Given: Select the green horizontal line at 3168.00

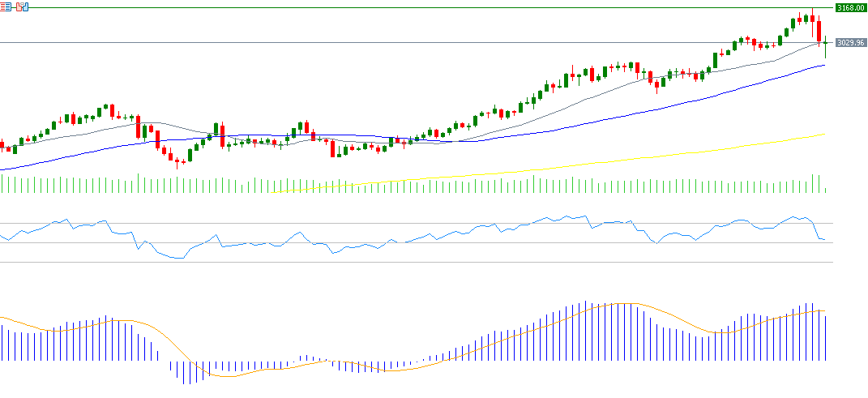Looking at the screenshot, I should pyautogui.click(x=405, y=8).
